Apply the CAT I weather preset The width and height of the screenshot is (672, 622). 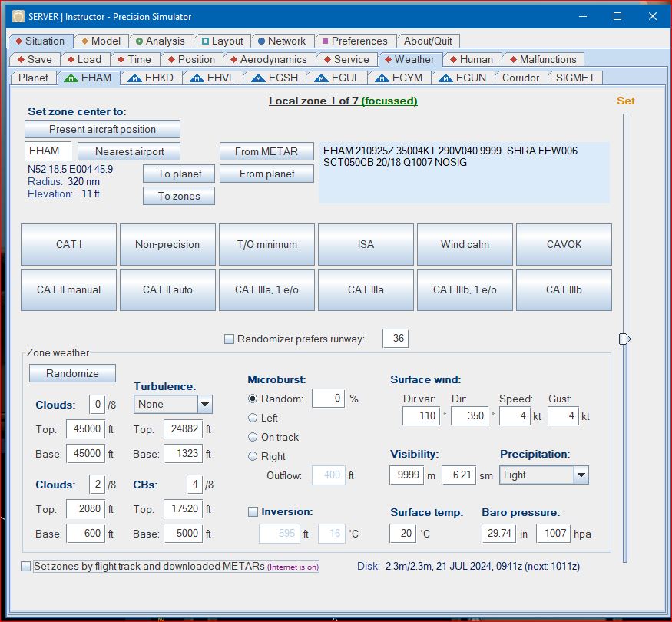pos(68,245)
